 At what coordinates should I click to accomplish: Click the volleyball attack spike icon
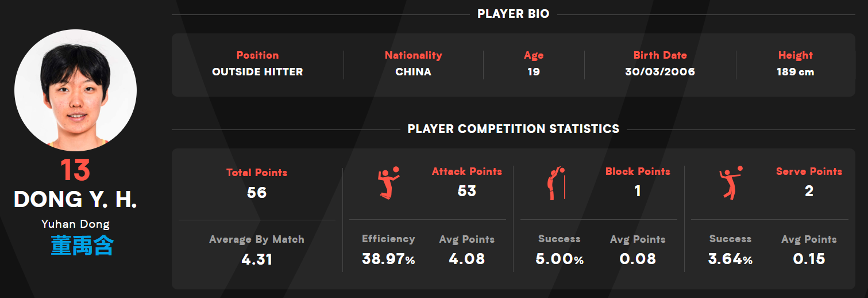pyautogui.click(x=388, y=183)
